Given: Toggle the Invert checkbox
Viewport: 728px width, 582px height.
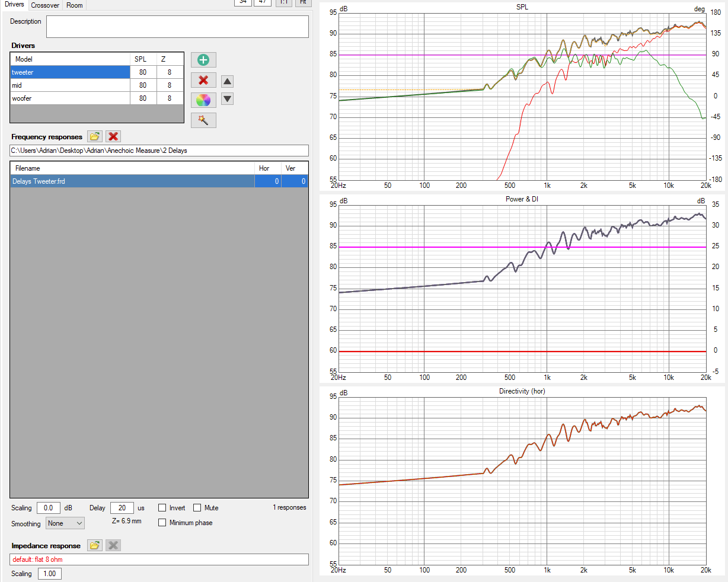Looking at the screenshot, I should coord(162,508).
